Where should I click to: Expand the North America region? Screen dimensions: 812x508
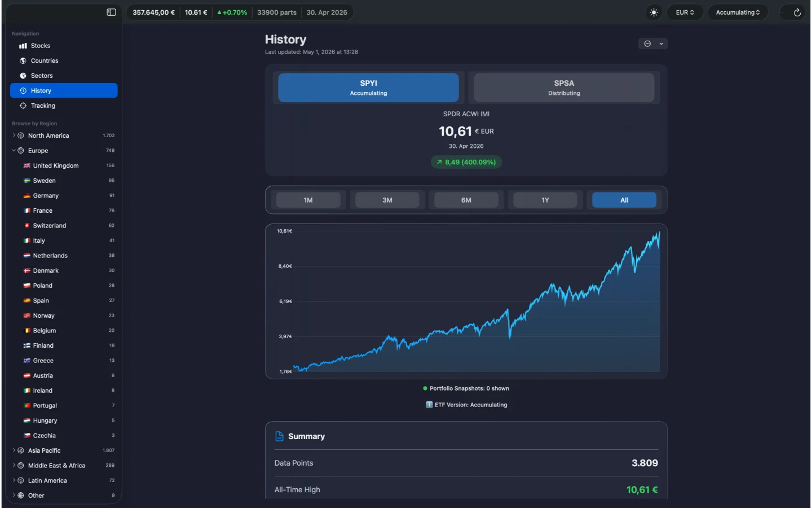coord(14,135)
